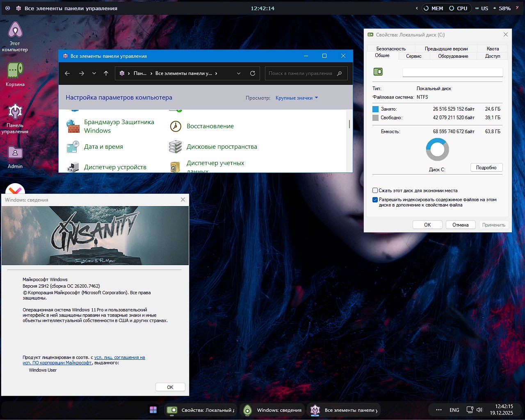Screen dimensions: 525x420
Task: Open the license agreement link
Action: 120,357
